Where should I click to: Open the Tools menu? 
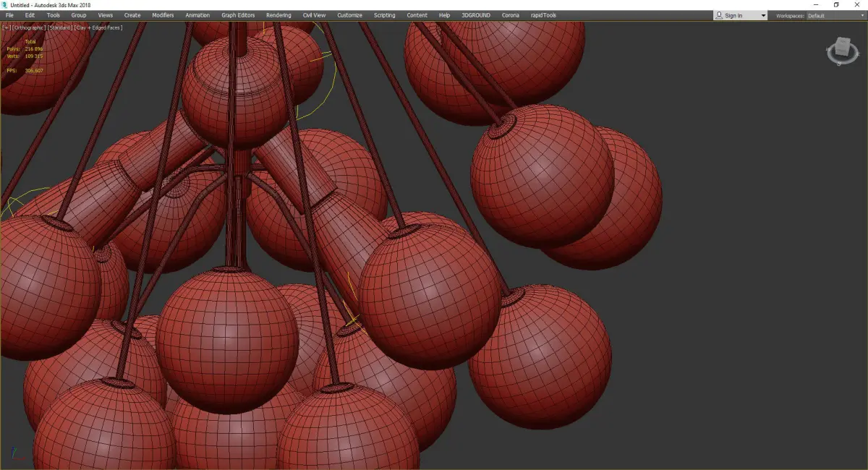(x=54, y=15)
